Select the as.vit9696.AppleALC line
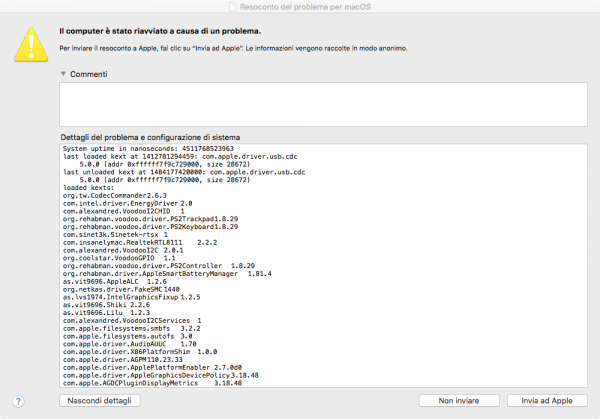The width and height of the screenshot is (600, 419). point(115,282)
